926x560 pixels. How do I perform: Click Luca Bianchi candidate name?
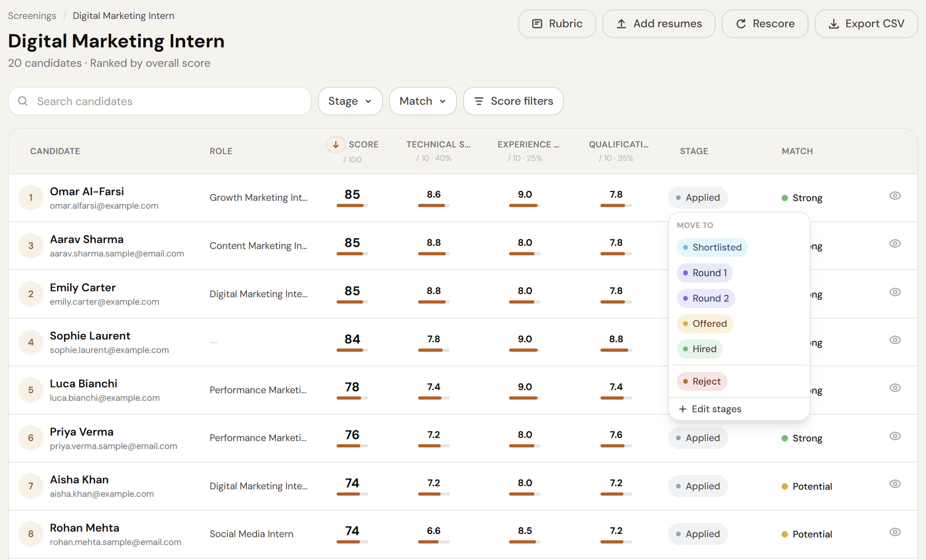click(83, 384)
